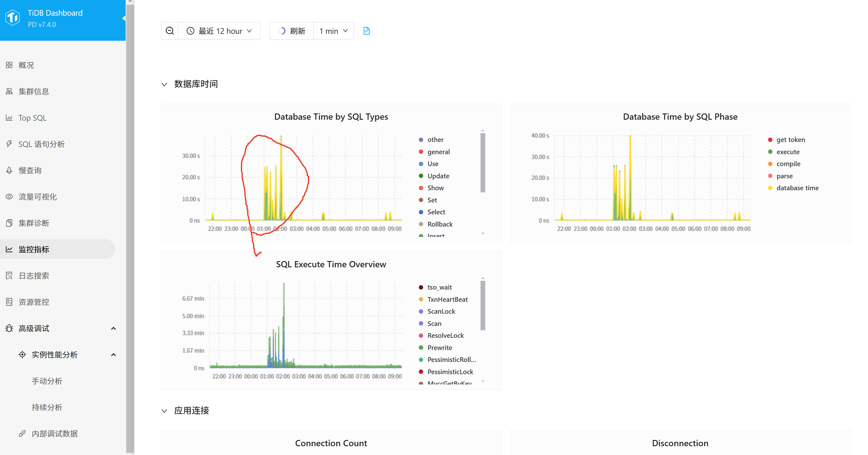Click the 刷新 refresh button
868x455 pixels.
click(x=292, y=31)
